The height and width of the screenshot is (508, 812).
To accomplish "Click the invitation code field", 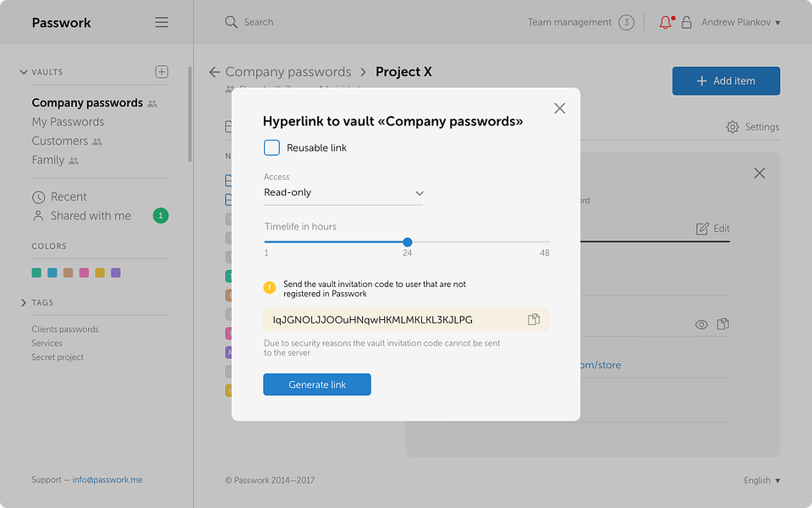I will point(406,320).
